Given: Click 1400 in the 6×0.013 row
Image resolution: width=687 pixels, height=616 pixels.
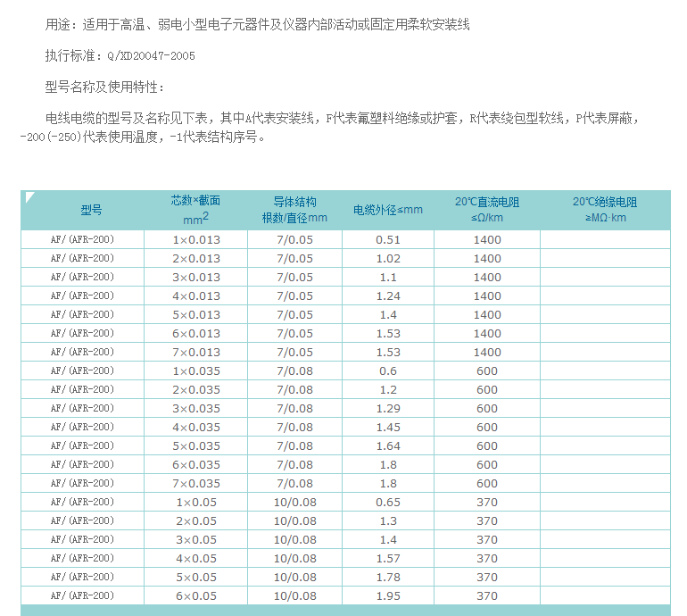Looking at the screenshot, I should pos(487,334).
